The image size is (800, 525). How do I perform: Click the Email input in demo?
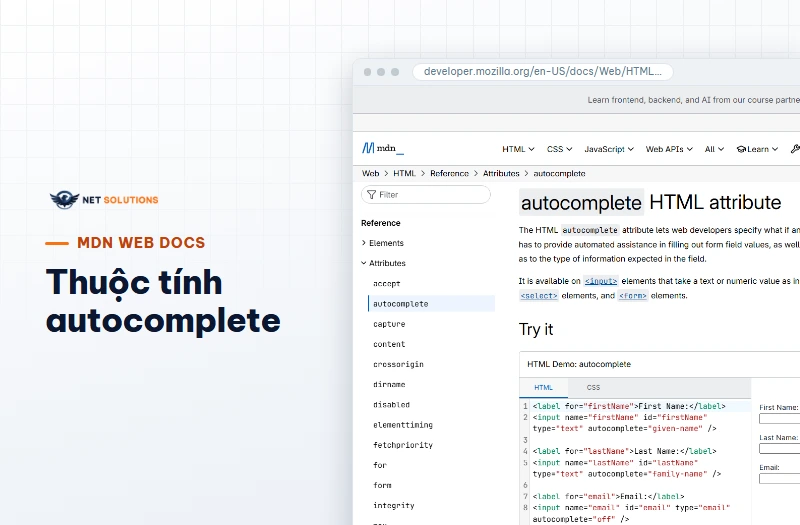[x=779, y=479]
